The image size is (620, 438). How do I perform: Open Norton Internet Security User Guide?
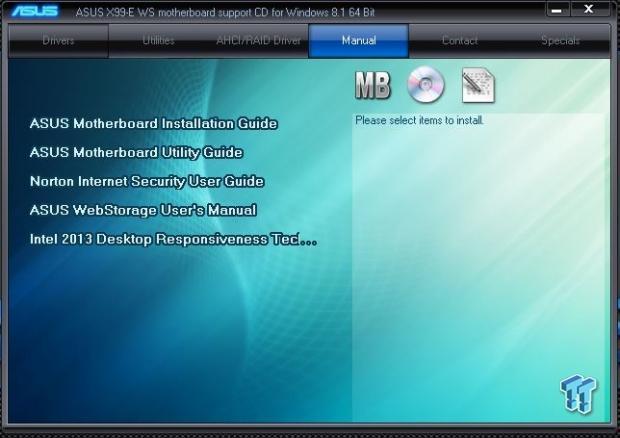click(147, 181)
